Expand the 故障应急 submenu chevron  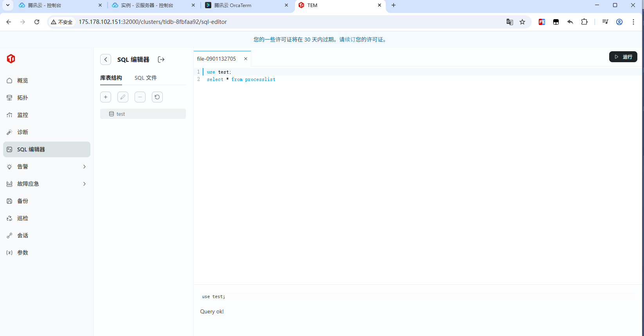[85, 184]
